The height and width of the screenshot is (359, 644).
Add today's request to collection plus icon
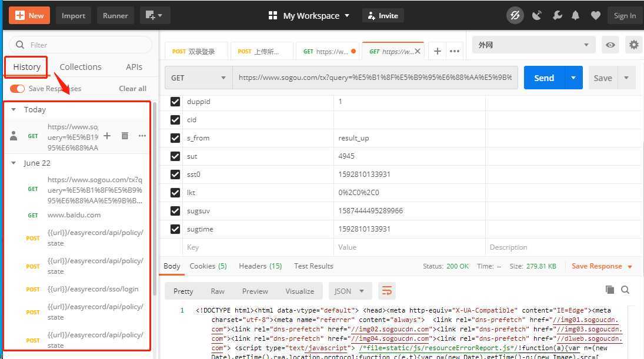click(x=107, y=136)
